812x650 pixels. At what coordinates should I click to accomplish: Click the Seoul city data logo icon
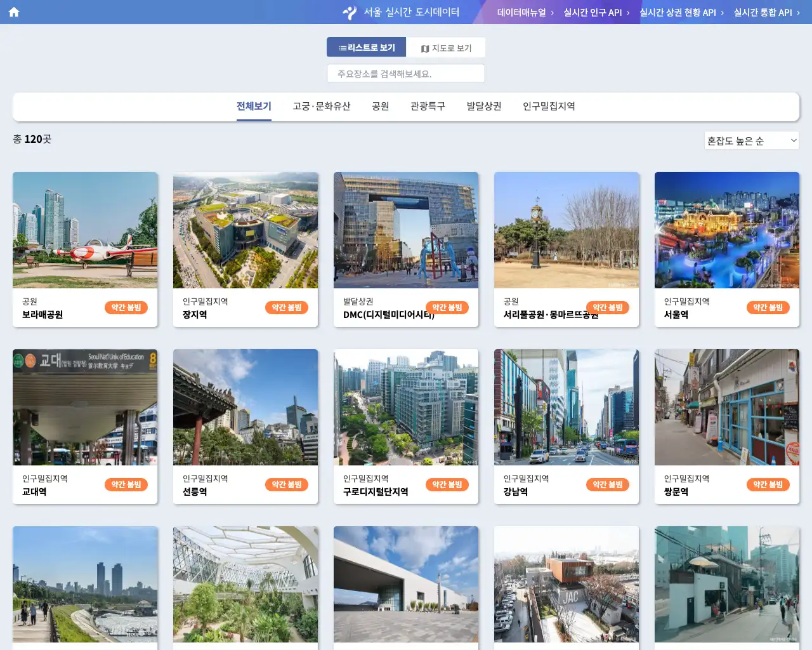pyautogui.click(x=350, y=12)
